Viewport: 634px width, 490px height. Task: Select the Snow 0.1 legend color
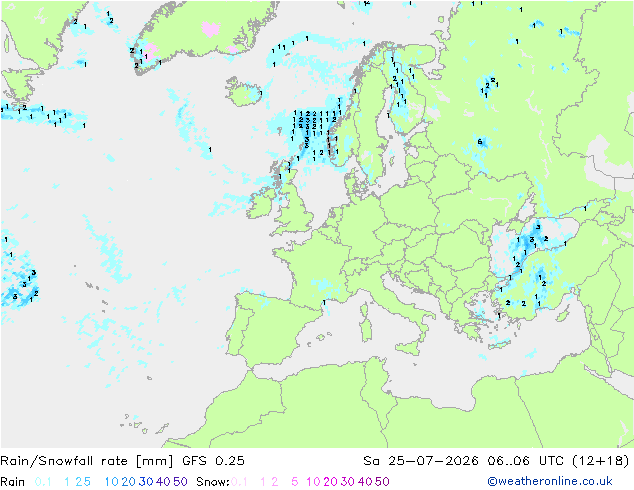pos(239,482)
